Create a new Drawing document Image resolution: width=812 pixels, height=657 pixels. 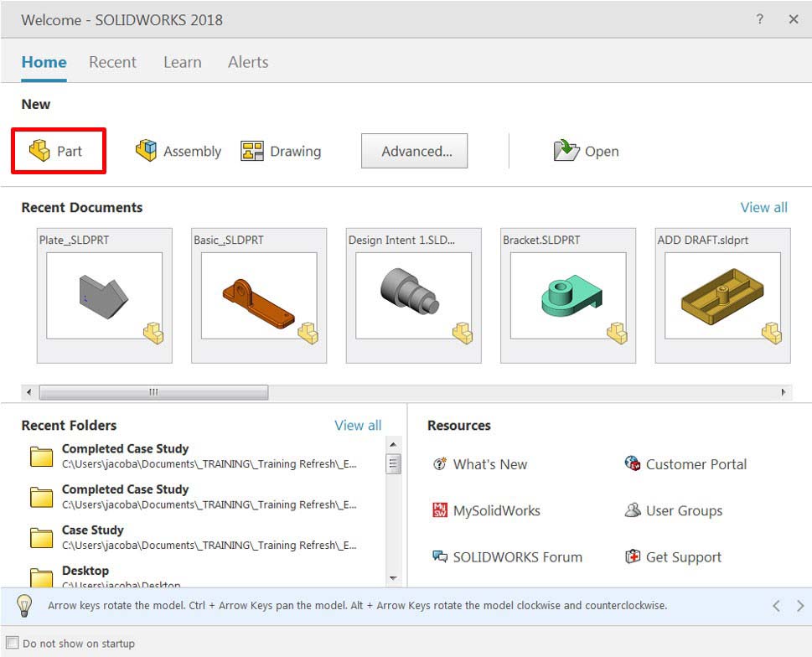point(282,151)
